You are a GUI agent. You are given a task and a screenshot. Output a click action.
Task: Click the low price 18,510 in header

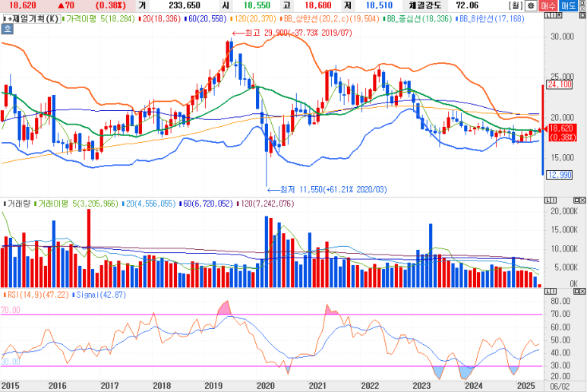[x=379, y=5]
